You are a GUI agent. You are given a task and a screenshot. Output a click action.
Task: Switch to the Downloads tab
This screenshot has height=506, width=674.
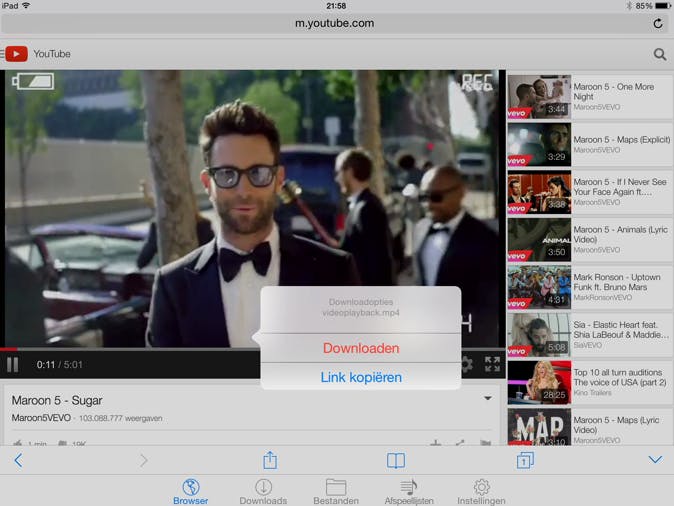point(263,492)
